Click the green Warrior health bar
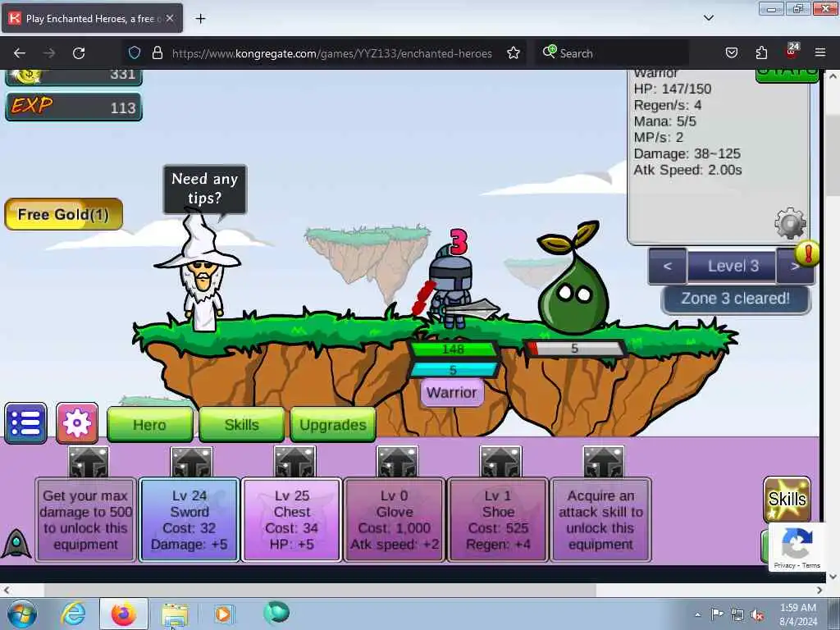Image resolution: width=840 pixels, height=630 pixels. pyautogui.click(x=453, y=349)
